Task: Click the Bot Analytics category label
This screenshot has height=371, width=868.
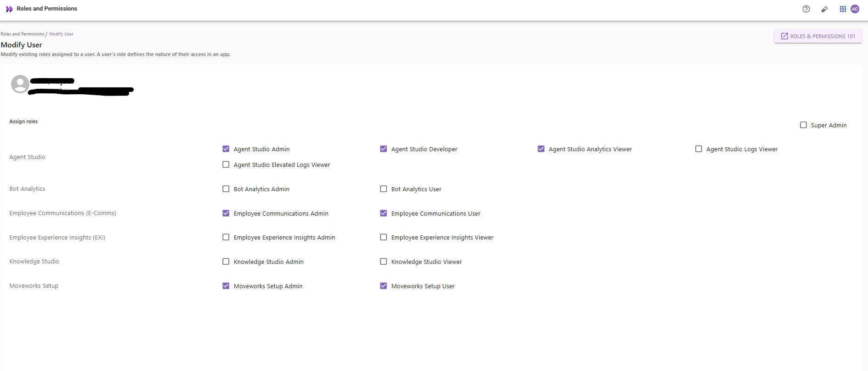Action: pyautogui.click(x=27, y=189)
